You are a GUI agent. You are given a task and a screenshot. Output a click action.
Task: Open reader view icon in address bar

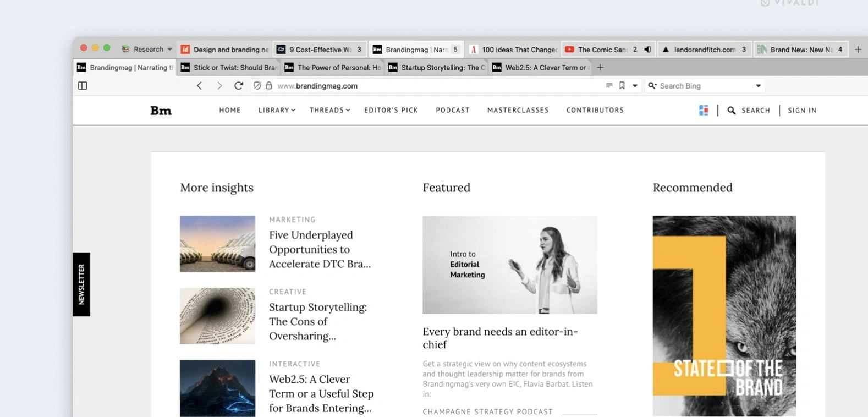coord(609,86)
